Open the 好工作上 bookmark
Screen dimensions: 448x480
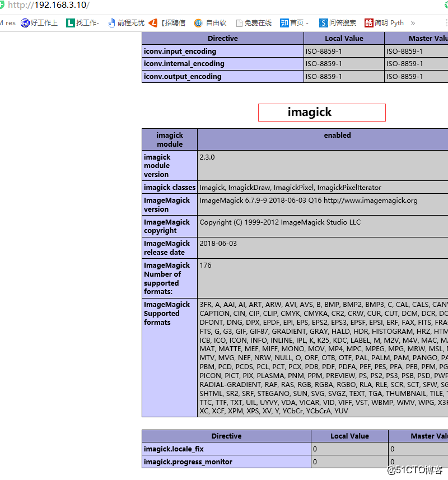[39, 23]
